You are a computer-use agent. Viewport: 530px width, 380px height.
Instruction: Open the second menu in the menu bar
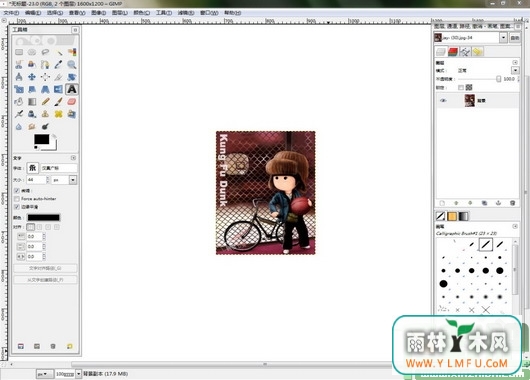coord(33,13)
